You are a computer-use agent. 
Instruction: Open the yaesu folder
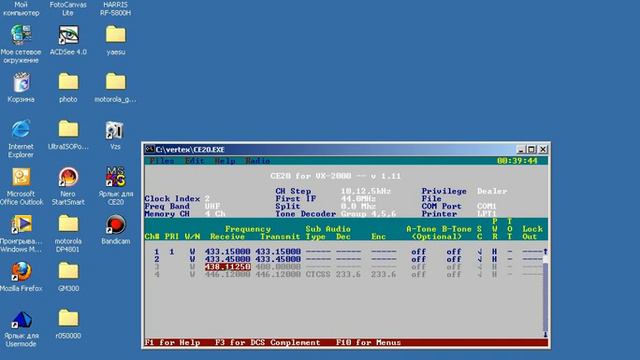tap(116, 40)
